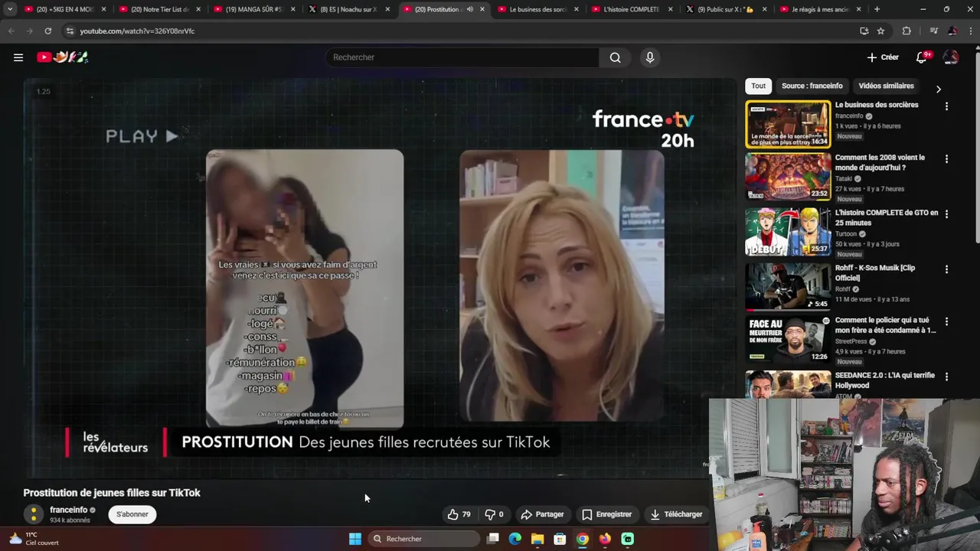
Task: Switch to the L'histoire COMPLETE tab
Action: 631,9
